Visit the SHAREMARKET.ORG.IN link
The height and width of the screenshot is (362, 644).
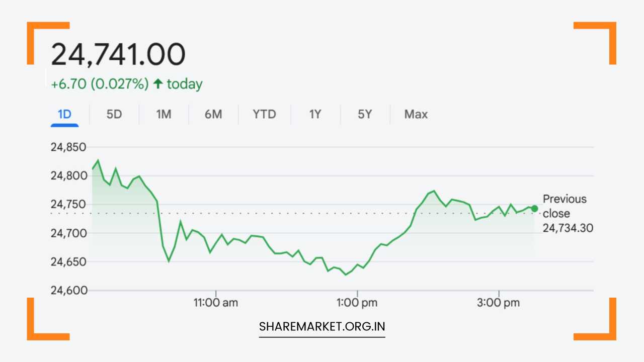(322, 326)
